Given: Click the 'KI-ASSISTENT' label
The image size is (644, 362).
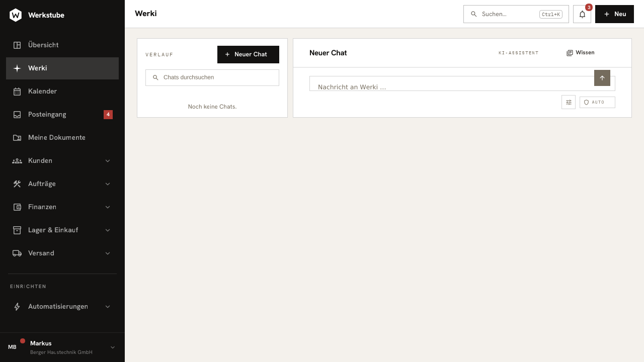Looking at the screenshot, I should click(x=518, y=53).
